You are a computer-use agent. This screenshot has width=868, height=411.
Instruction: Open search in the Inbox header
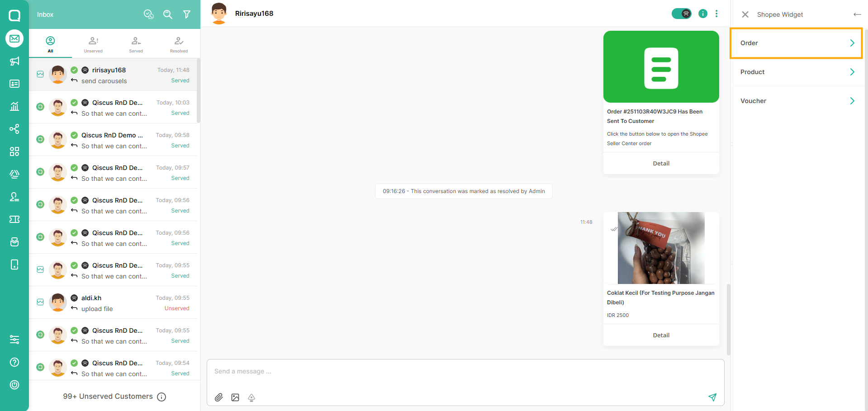(168, 14)
